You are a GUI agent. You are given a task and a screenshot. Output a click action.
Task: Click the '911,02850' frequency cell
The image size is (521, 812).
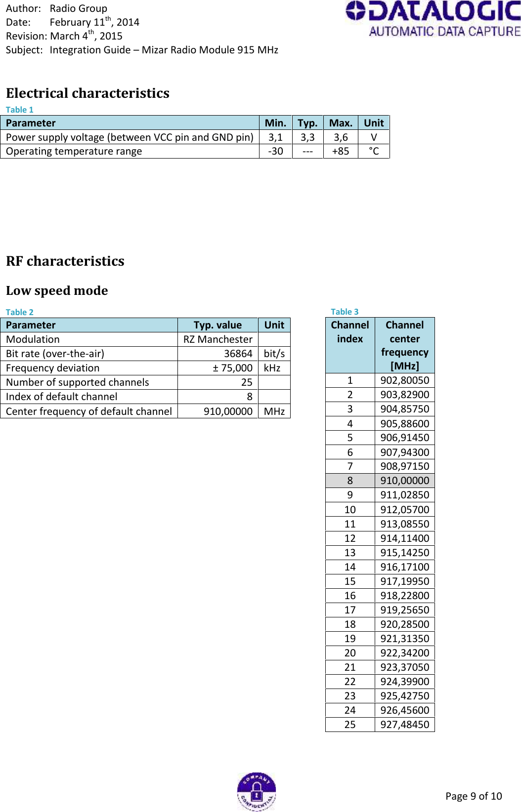pyautogui.click(x=405, y=495)
